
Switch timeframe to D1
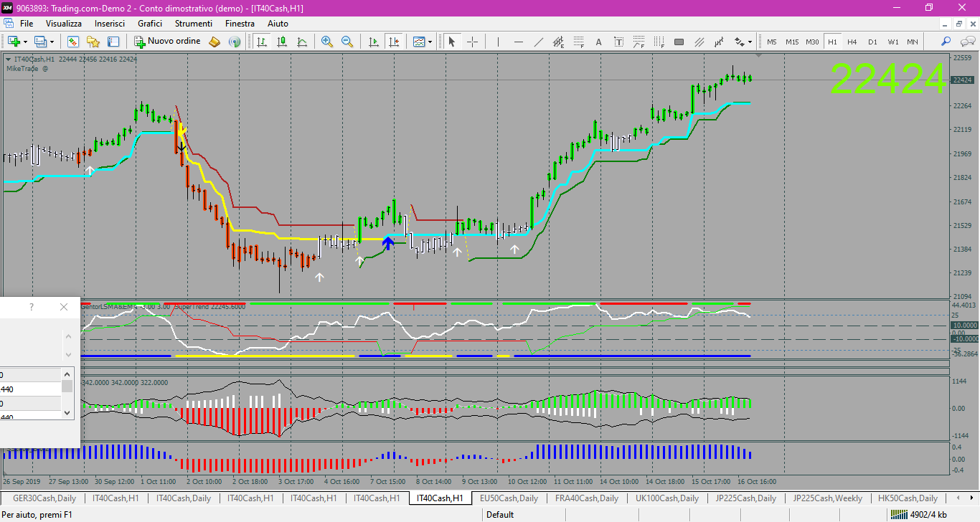(x=872, y=42)
